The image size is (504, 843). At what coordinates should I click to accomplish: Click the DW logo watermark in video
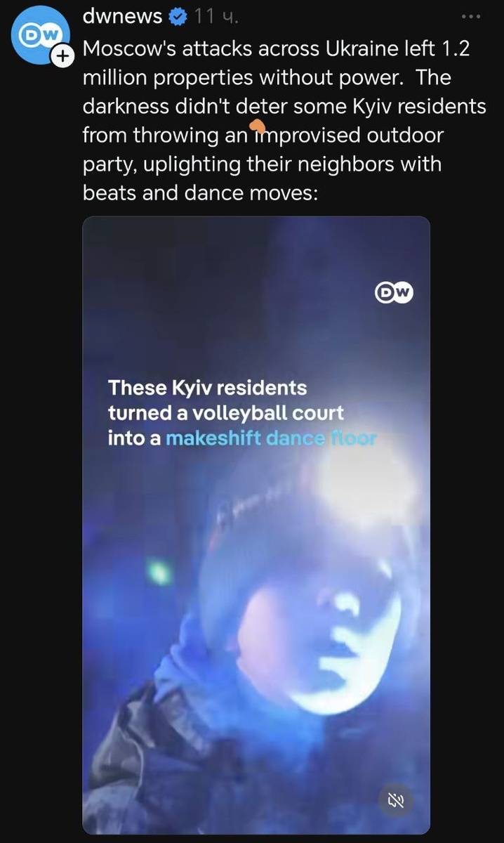pyautogui.click(x=394, y=294)
